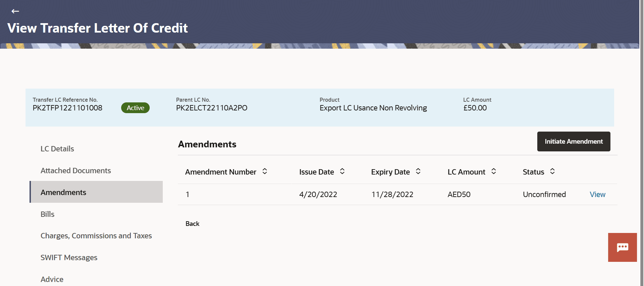View details of amendment 1
This screenshot has height=286, width=644.
click(597, 194)
